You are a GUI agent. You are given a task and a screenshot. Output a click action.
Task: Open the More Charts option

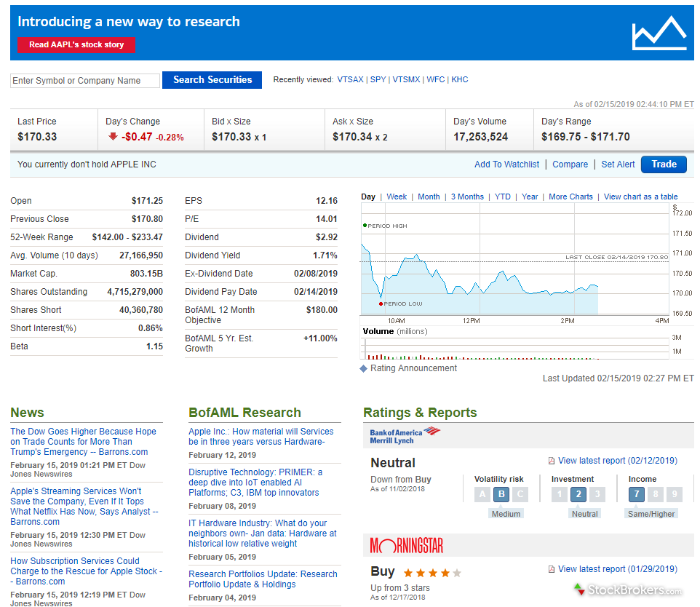tap(570, 197)
